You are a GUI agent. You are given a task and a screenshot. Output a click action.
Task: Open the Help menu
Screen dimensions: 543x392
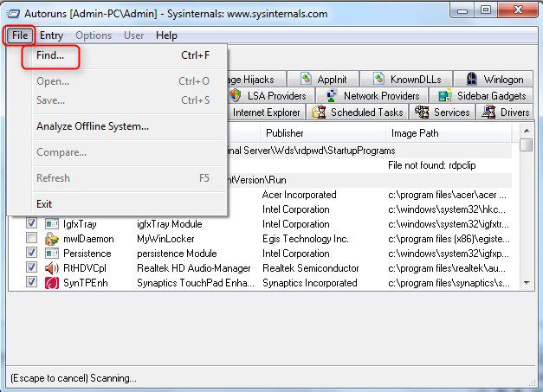tap(166, 35)
